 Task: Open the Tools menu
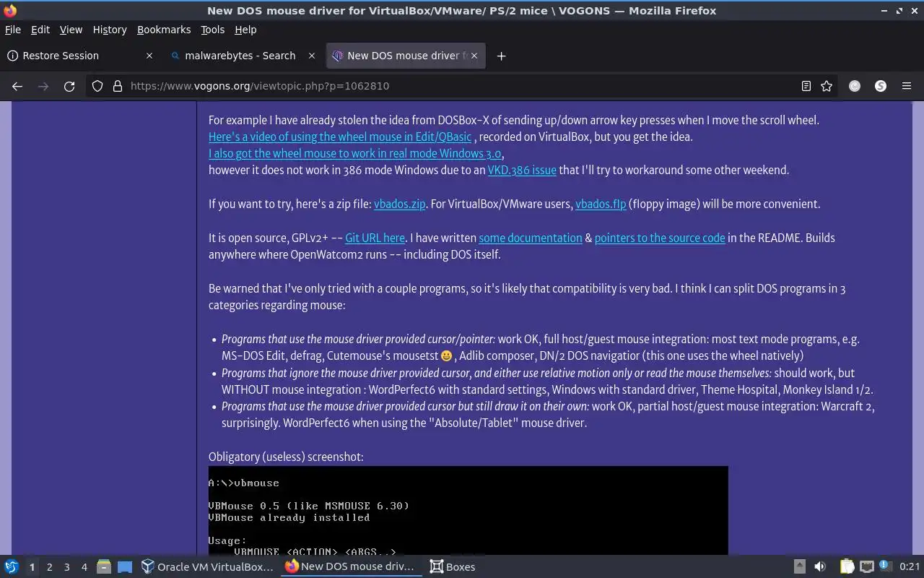212,30
